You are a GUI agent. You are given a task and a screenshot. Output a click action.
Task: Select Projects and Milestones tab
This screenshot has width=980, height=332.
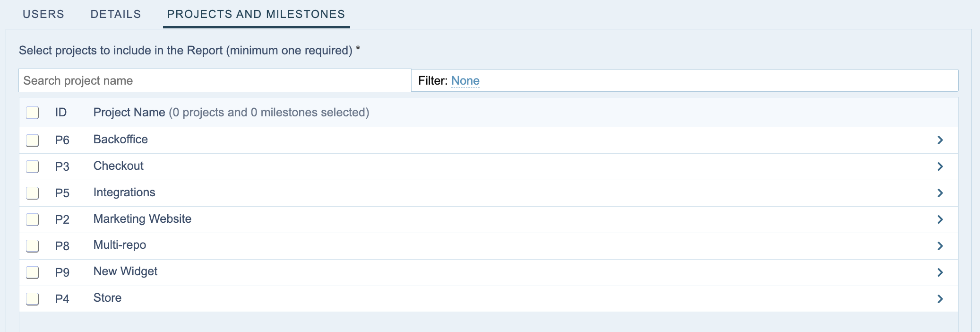click(256, 14)
